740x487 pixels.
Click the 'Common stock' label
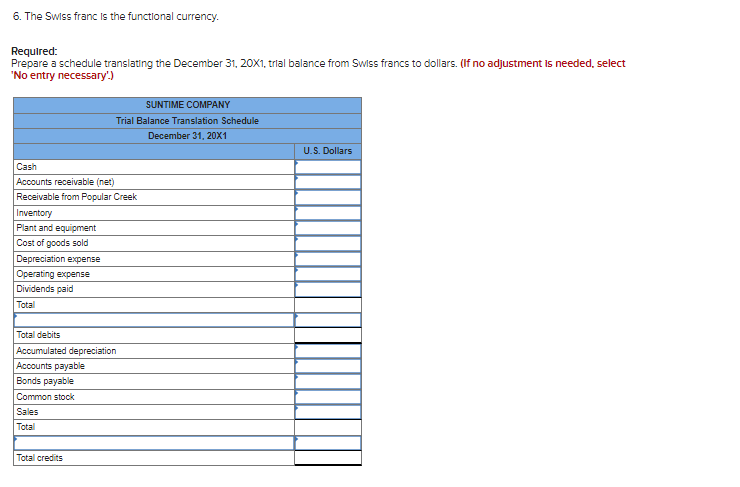tap(45, 397)
